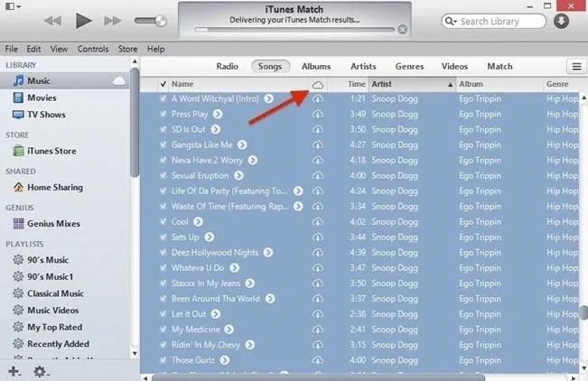Click the Play button
The width and height of the screenshot is (588, 381).
[84, 21]
